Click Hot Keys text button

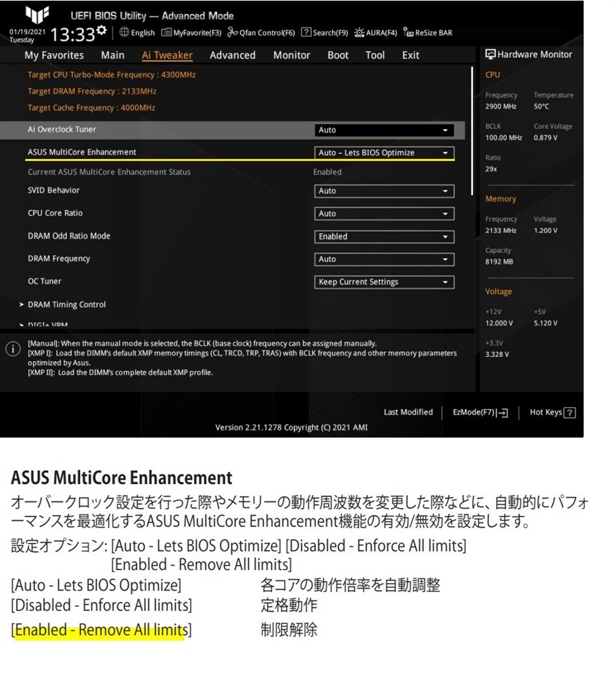click(x=546, y=412)
